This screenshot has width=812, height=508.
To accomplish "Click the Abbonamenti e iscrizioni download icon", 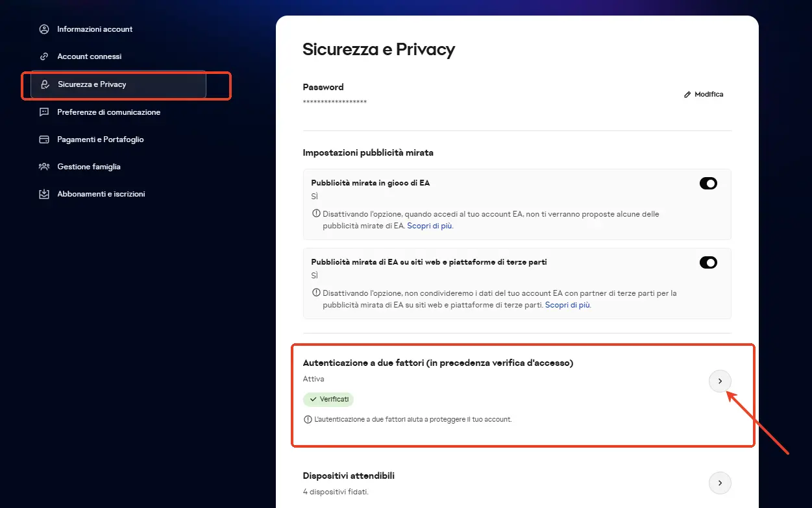I will (44, 194).
